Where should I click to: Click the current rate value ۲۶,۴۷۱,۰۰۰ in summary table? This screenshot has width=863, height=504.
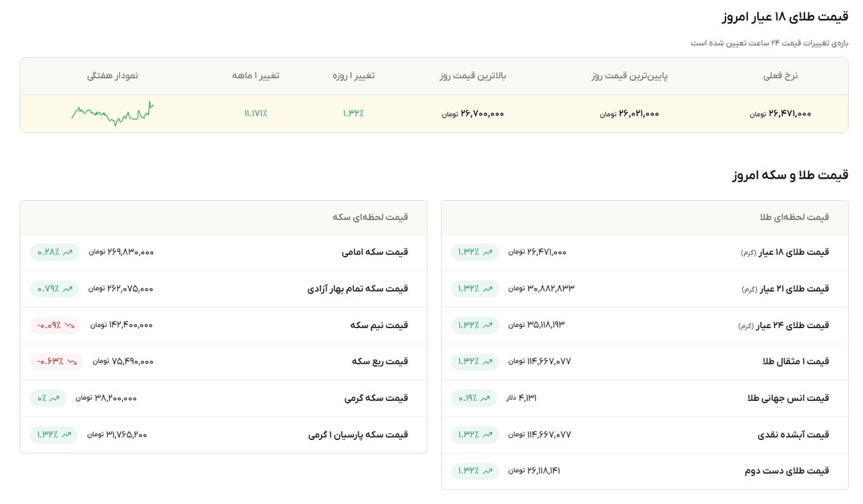(x=780, y=114)
